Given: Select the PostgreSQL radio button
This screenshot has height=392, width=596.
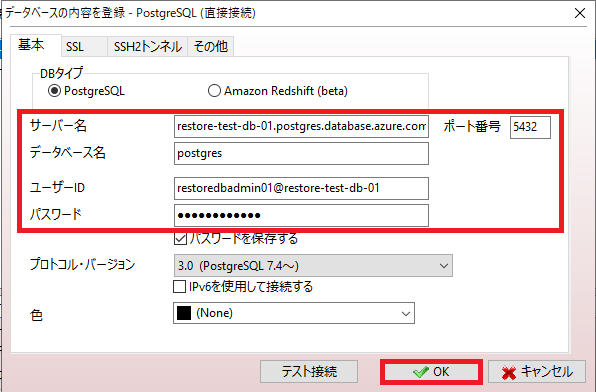Looking at the screenshot, I should [54, 91].
